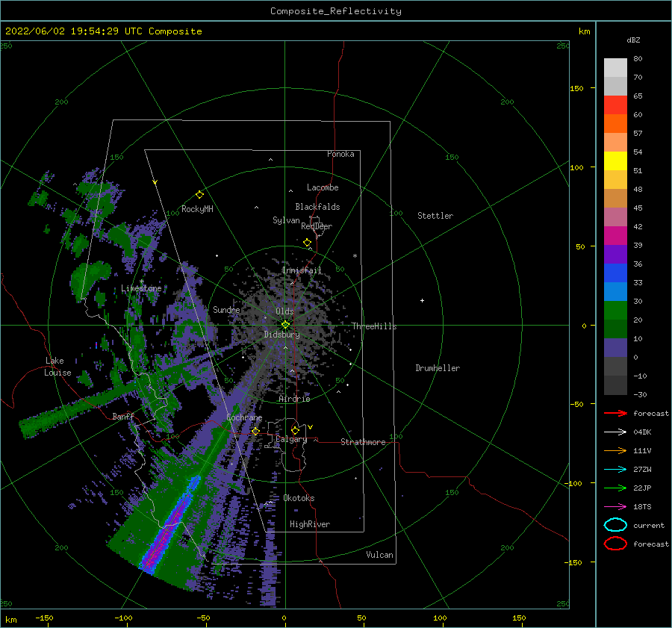Screen dimensions: 672x628
Task: Click the Didsbury label
Action: click(x=281, y=335)
